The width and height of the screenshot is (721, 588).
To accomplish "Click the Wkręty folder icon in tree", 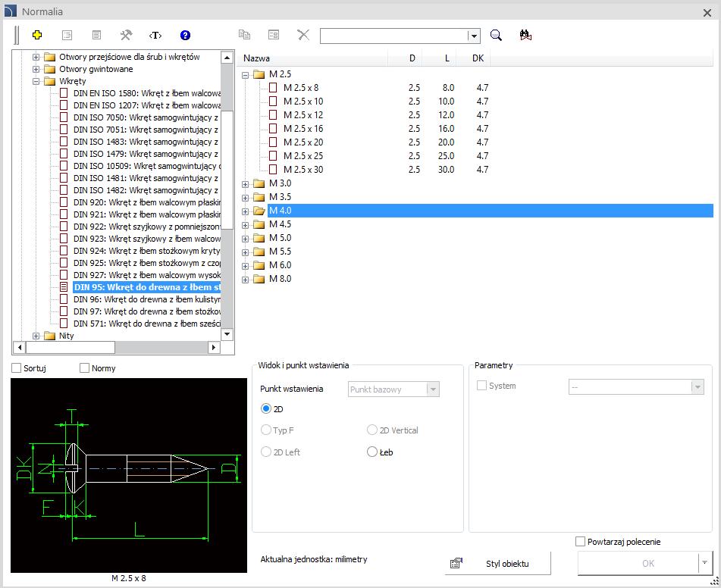I will click(50, 81).
